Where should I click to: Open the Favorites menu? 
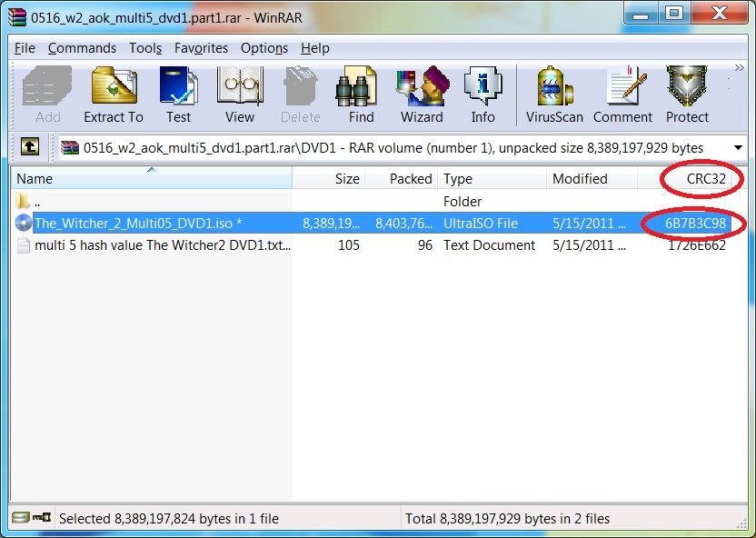[201, 48]
